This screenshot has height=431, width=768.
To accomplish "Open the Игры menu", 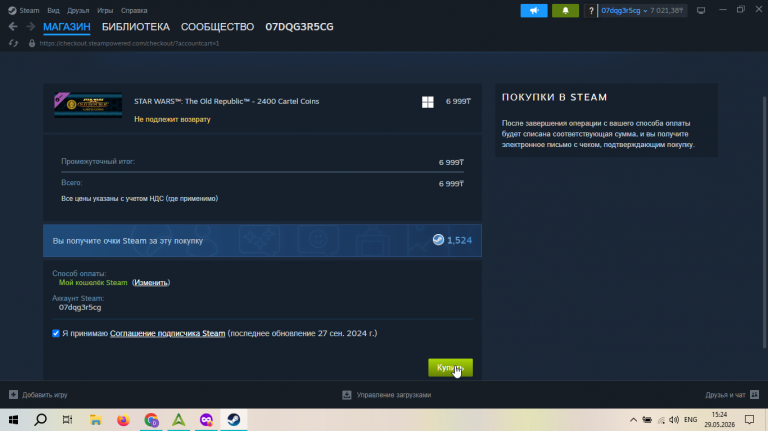I will tap(105, 10).
